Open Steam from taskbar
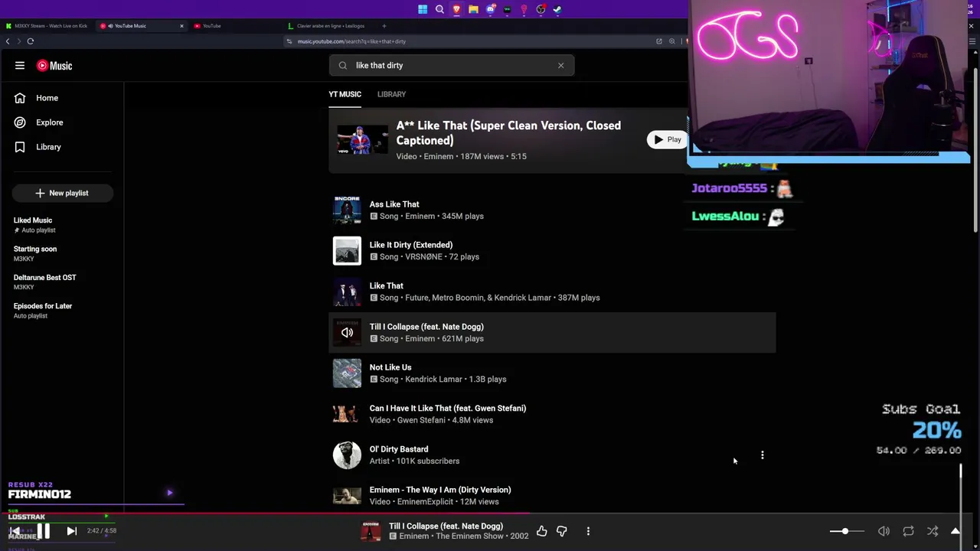Image resolution: width=980 pixels, height=551 pixels. pyautogui.click(x=557, y=9)
